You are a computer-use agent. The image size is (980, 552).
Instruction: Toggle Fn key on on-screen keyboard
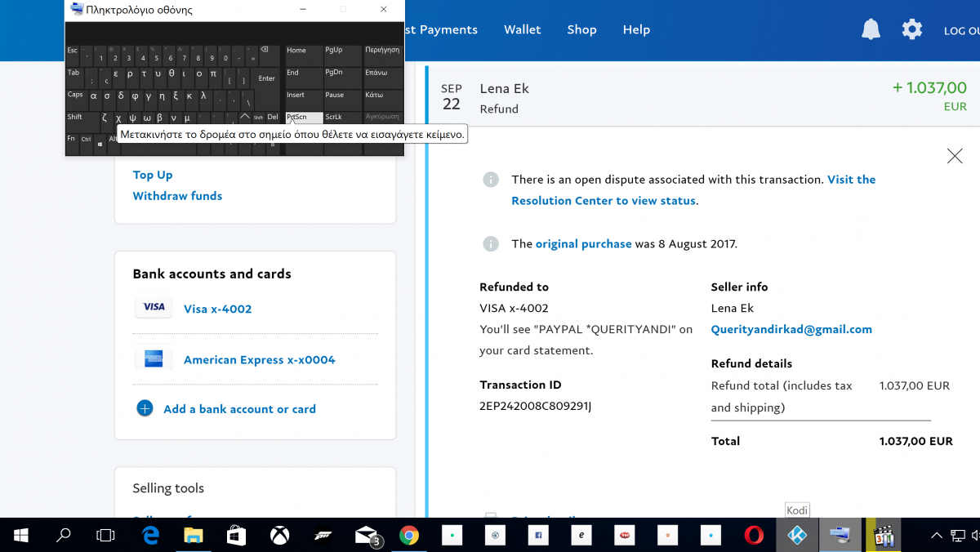71,144
